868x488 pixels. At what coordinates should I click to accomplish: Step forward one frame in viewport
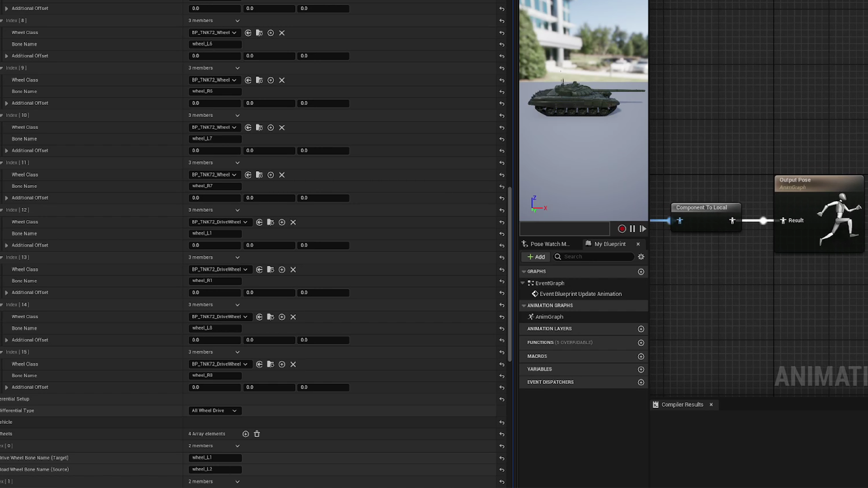[x=643, y=229]
